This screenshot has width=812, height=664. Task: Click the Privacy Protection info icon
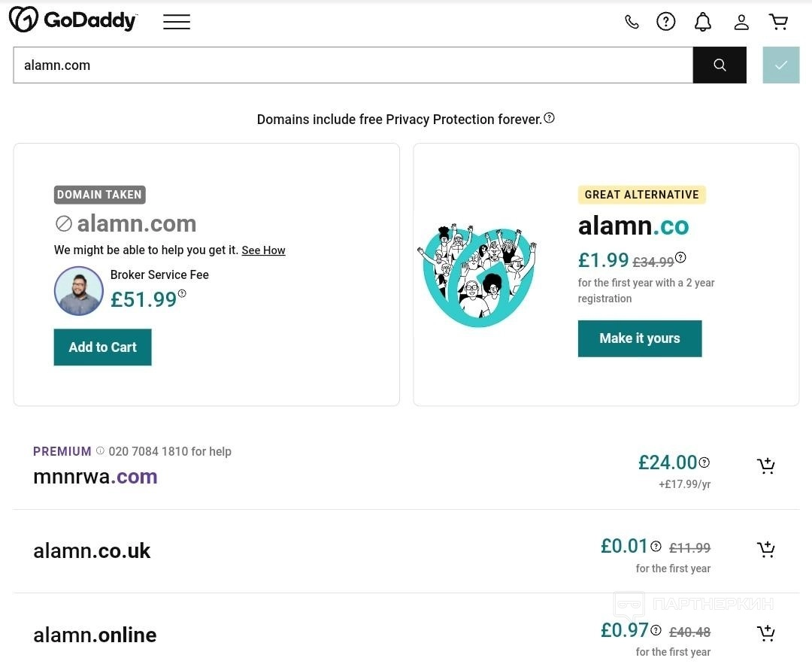point(550,117)
